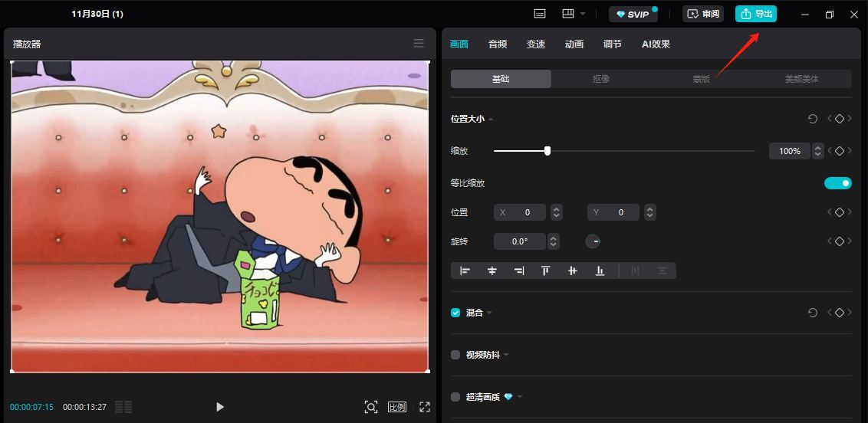Screen dimensions: 868x423
Task: Click the rotation dial knob
Action: 593,241
